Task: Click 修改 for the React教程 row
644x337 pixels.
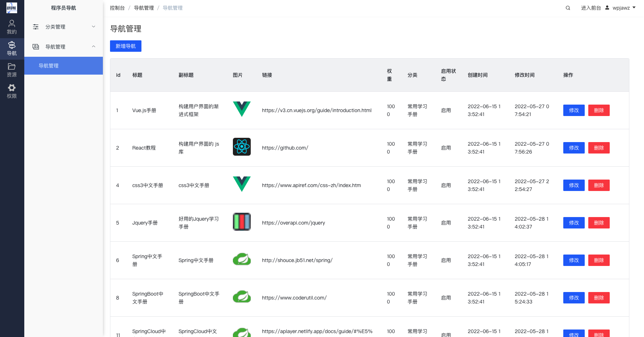Action: coord(574,148)
